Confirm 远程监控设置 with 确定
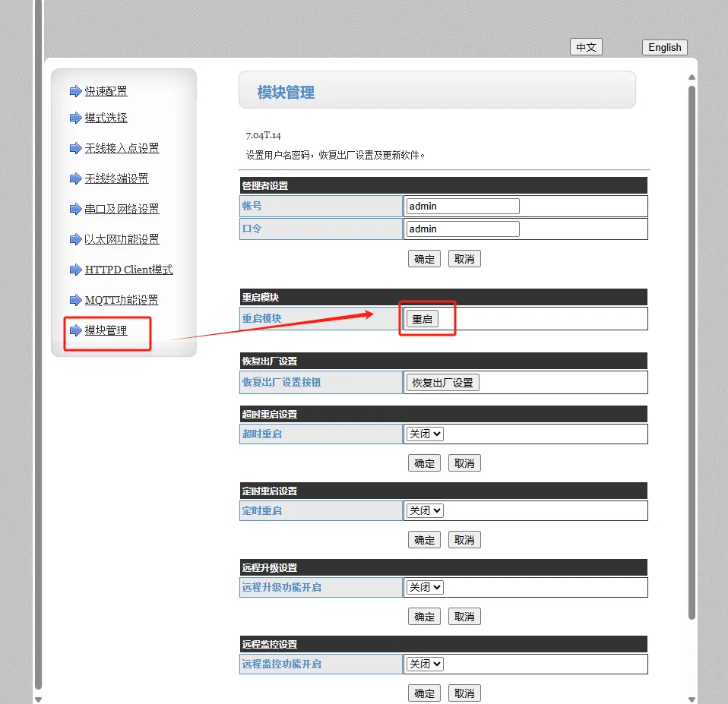The width and height of the screenshot is (728, 704). click(x=424, y=693)
